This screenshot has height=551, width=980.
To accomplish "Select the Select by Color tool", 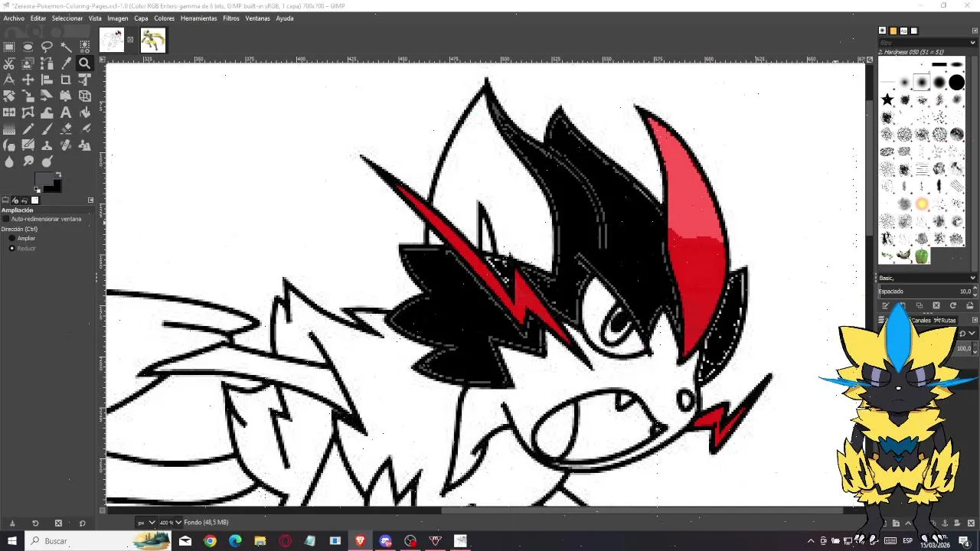I will tap(85, 47).
